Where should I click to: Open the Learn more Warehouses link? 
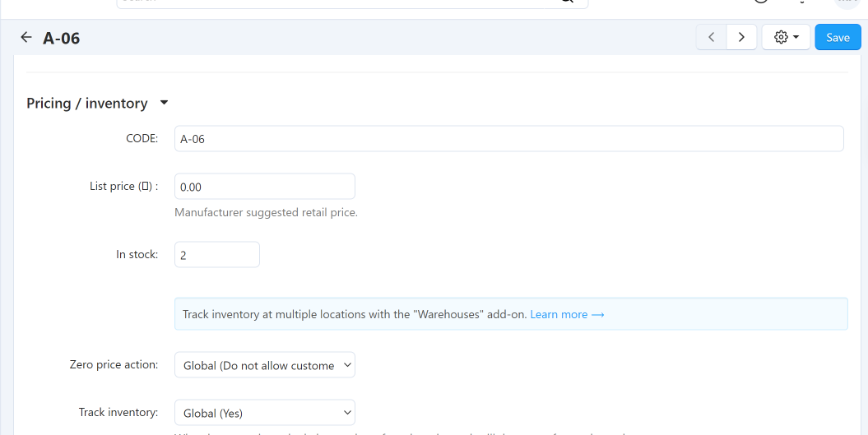coord(567,314)
